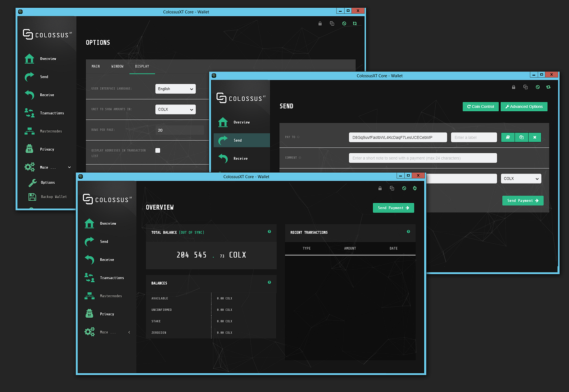569x392 pixels.
Task: Toggle display addresses in transaction list checkbox
Action: [x=158, y=150]
